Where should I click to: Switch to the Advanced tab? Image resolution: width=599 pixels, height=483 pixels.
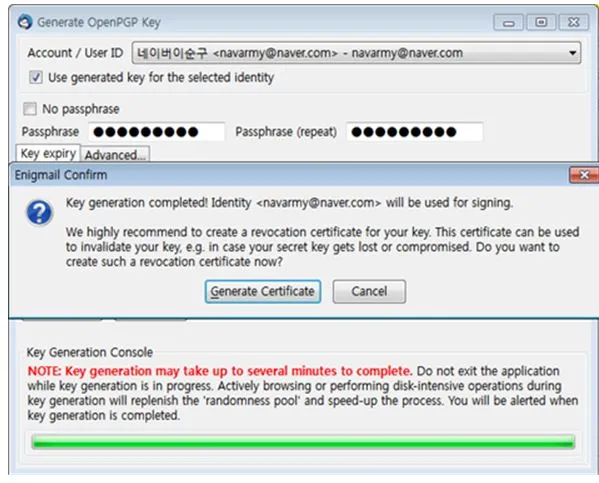click(115, 155)
